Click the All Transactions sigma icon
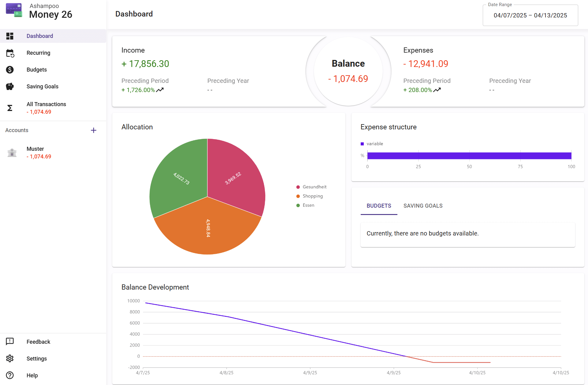This screenshot has height=385, width=588. pyautogui.click(x=10, y=108)
